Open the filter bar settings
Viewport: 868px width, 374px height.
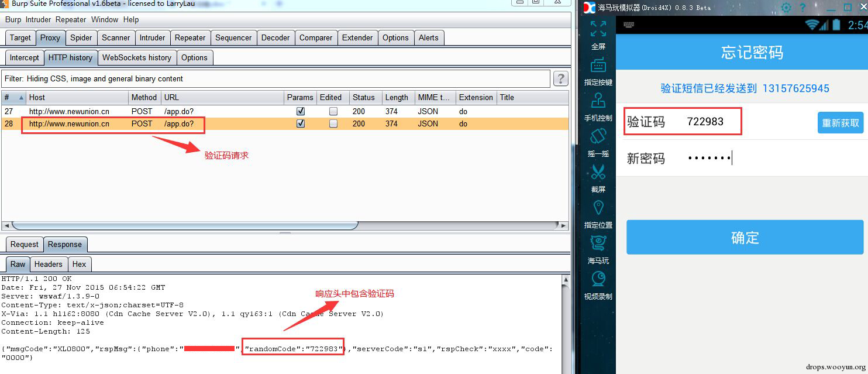tap(276, 78)
